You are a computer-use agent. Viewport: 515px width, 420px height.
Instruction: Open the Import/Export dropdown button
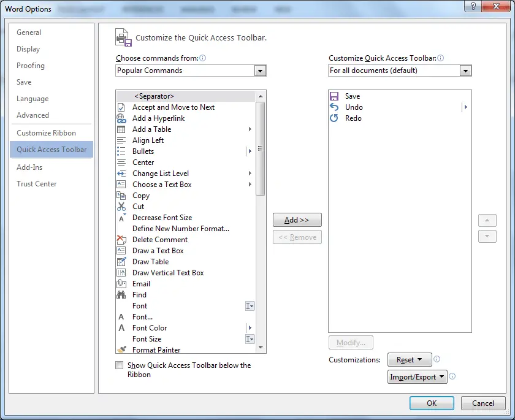tap(418, 377)
